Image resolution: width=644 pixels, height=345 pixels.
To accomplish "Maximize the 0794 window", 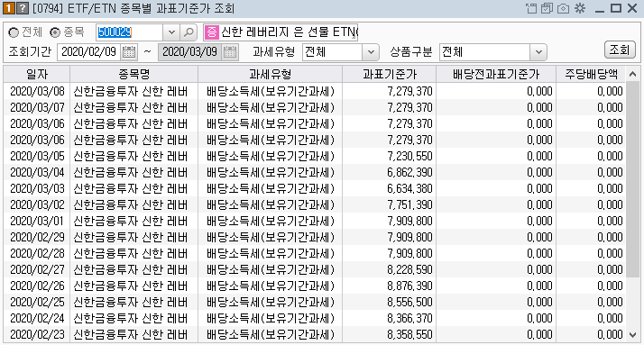I will tap(616, 8).
